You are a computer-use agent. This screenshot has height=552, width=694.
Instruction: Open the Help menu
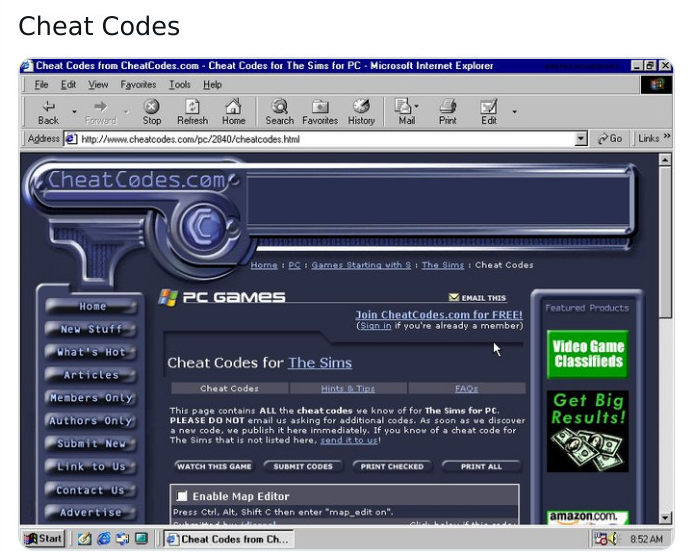(x=212, y=85)
